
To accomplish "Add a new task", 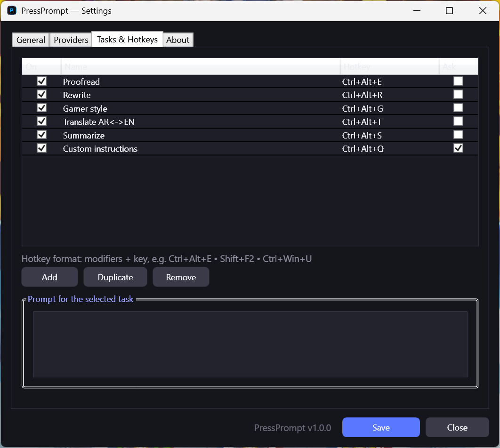I will coord(49,277).
